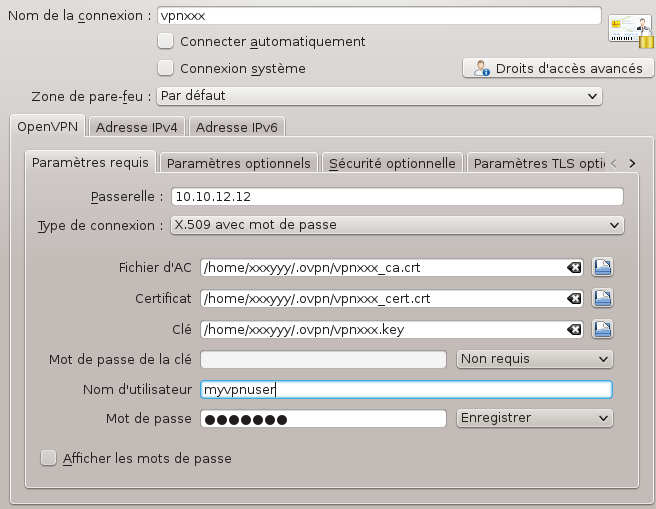Toggle Connexion système checkbox
The width and height of the screenshot is (656, 509).
click(166, 68)
